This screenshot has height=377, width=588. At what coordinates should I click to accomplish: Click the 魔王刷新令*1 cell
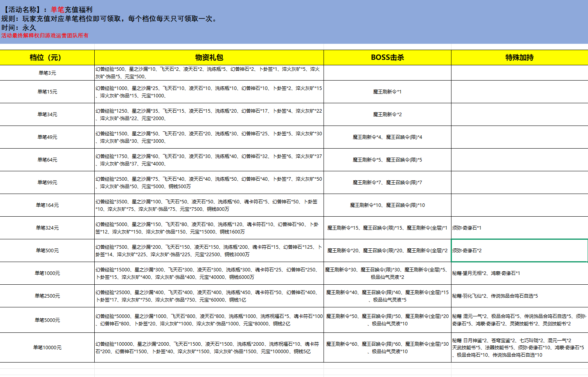coord(387,92)
